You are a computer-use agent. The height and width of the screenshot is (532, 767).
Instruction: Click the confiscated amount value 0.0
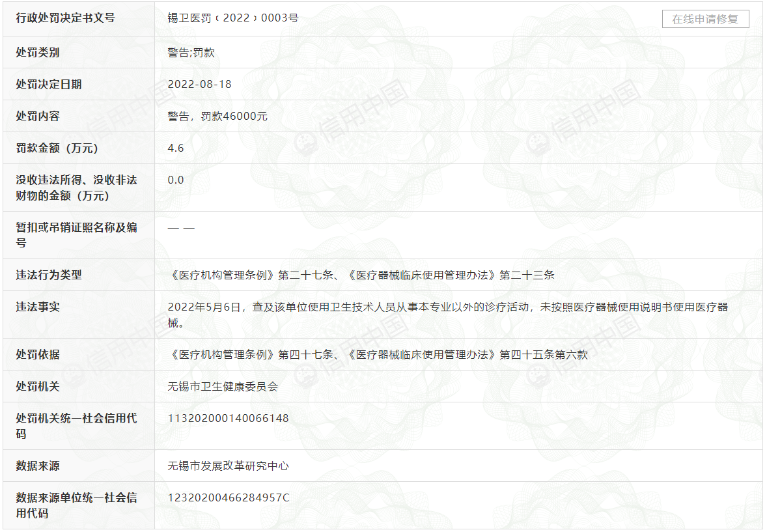(176, 180)
